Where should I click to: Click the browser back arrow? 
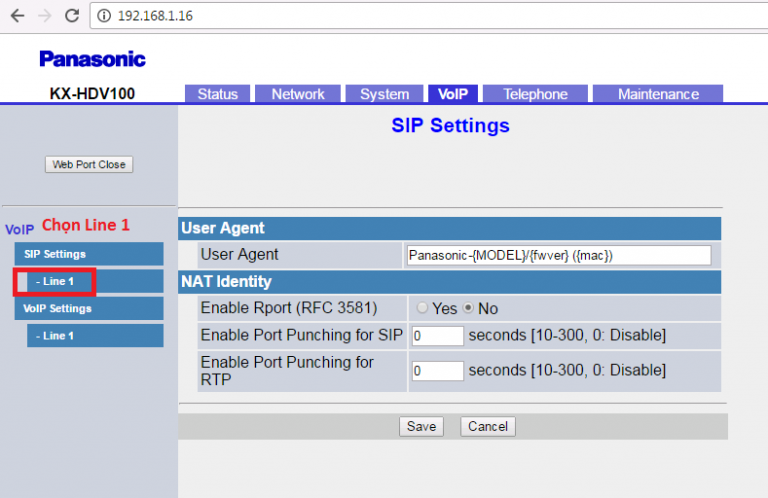coord(17,17)
